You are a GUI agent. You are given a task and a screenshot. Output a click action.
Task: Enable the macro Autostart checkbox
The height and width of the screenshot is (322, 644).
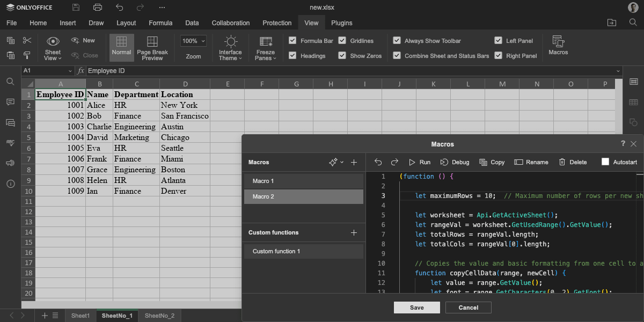(605, 162)
